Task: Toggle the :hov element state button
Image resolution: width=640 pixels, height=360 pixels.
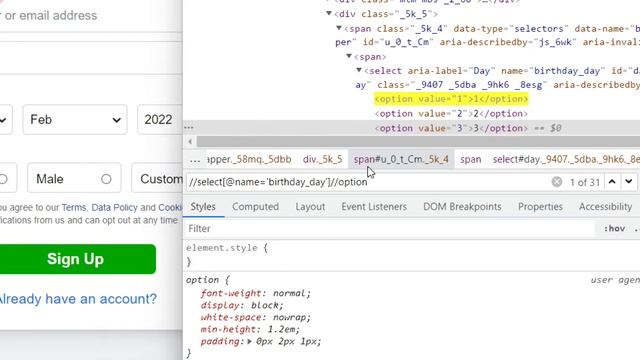Action: pyautogui.click(x=614, y=229)
